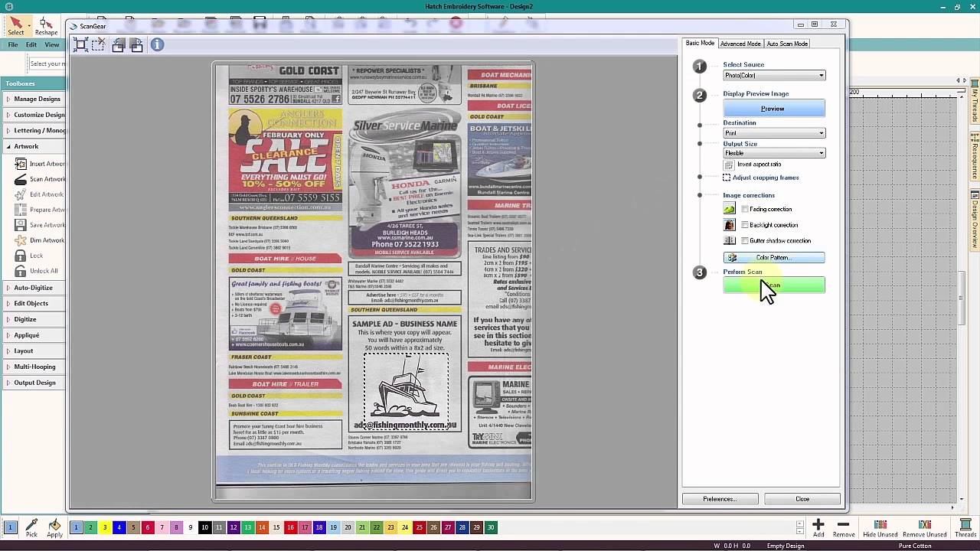Image resolution: width=980 pixels, height=551 pixels.
Task: Expand the Auto-Digitize toolbox
Action: (x=33, y=288)
